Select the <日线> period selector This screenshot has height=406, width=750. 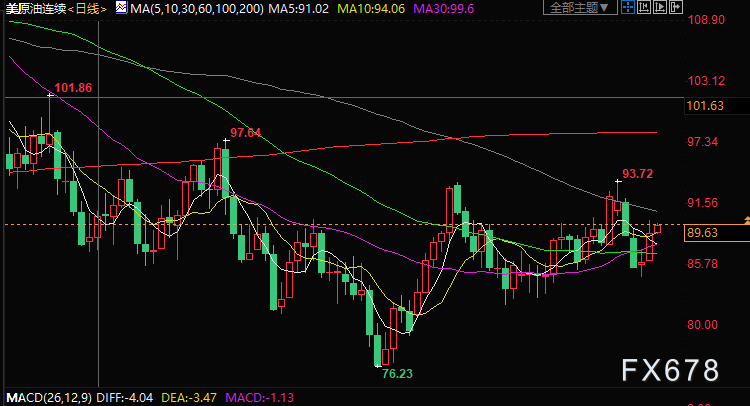click(87, 8)
